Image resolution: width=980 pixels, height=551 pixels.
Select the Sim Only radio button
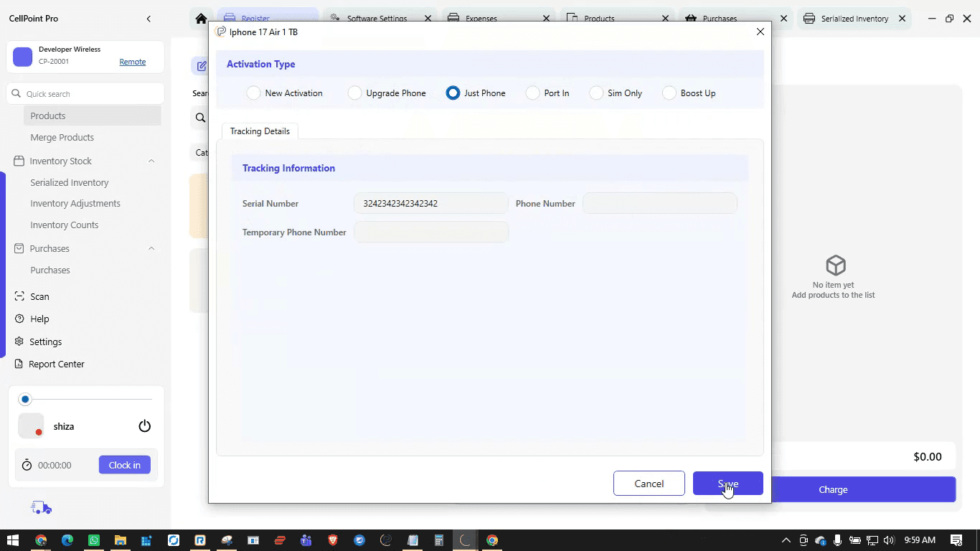596,93
